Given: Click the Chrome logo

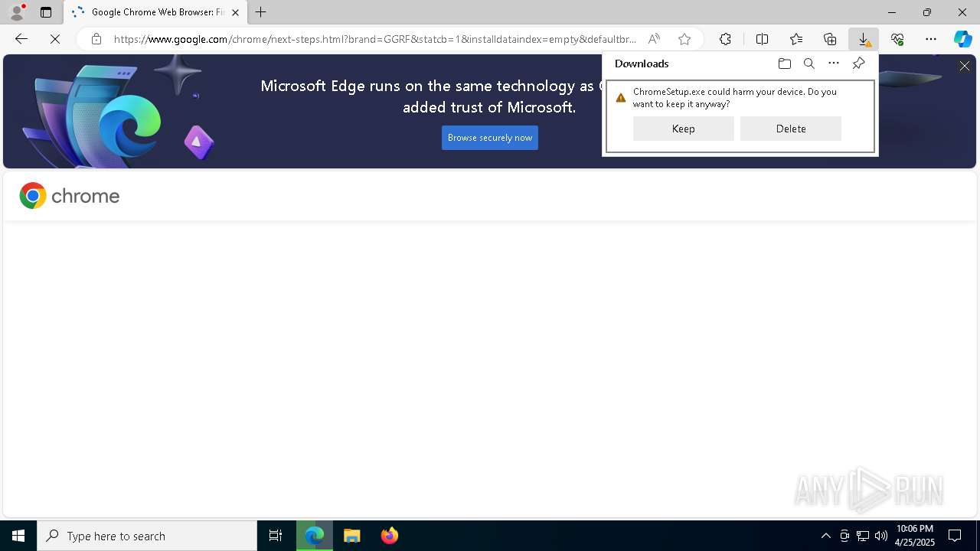Looking at the screenshot, I should point(70,196).
